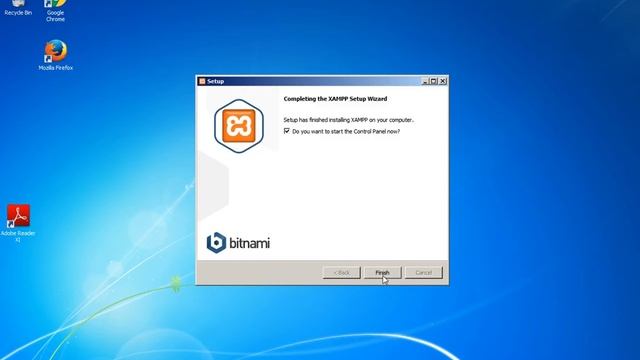Close the Setup wizard window

(442, 81)
